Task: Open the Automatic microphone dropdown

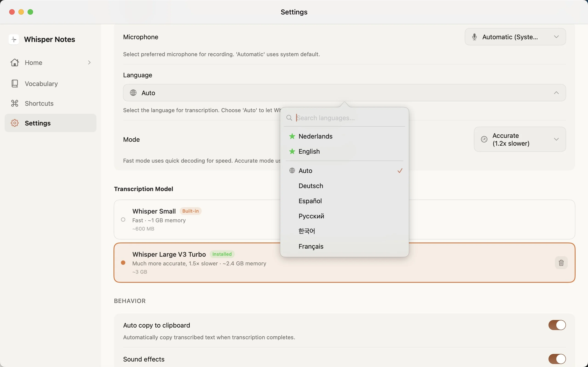Action: point(515,37)
